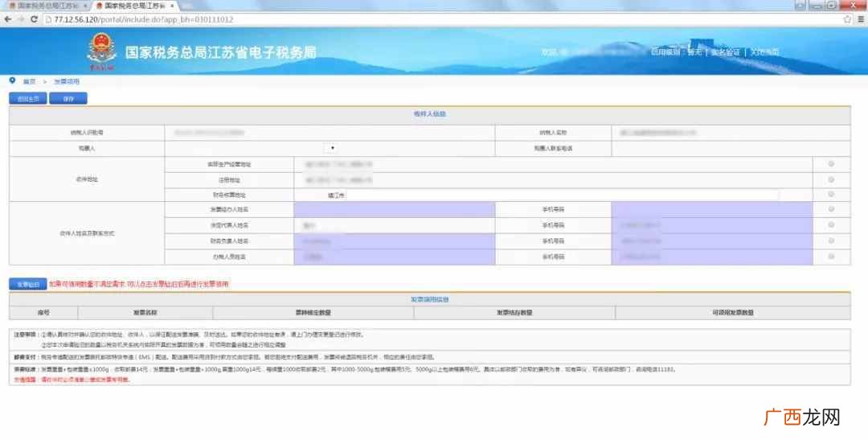Image resolution: width=868 pixels, height=440 pixels.
Task: Close the first browser tab
Action: (85, 6)
